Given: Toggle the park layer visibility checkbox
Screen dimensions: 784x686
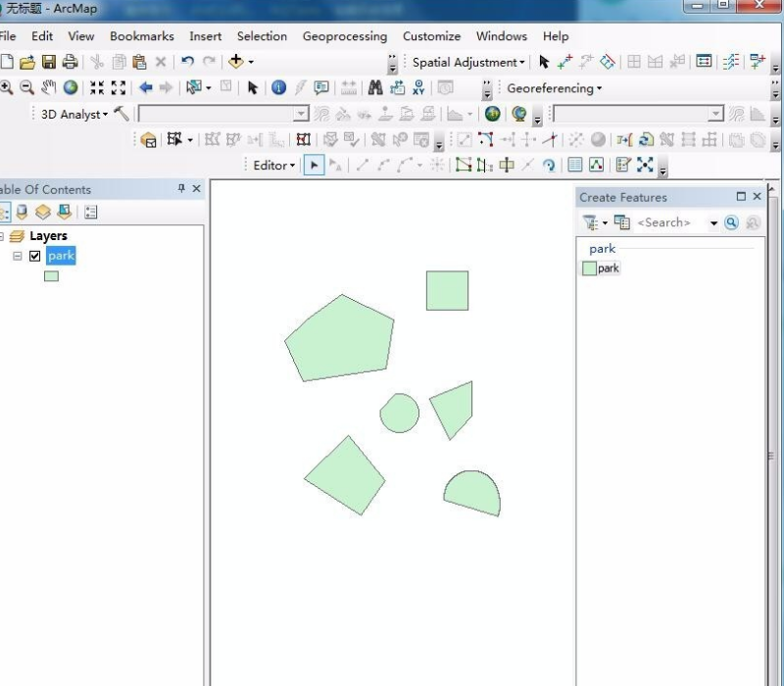Looking at the screenshot, I should [34, 256].
